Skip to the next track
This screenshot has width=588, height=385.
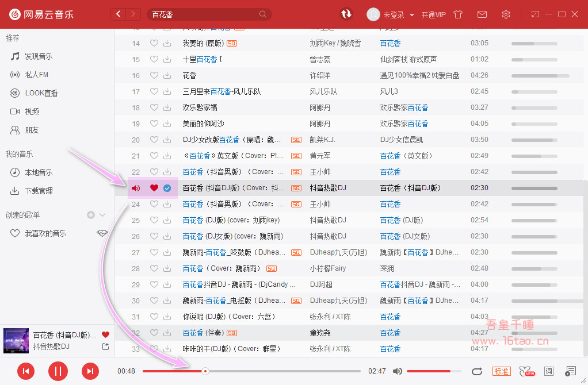point(90,371)
